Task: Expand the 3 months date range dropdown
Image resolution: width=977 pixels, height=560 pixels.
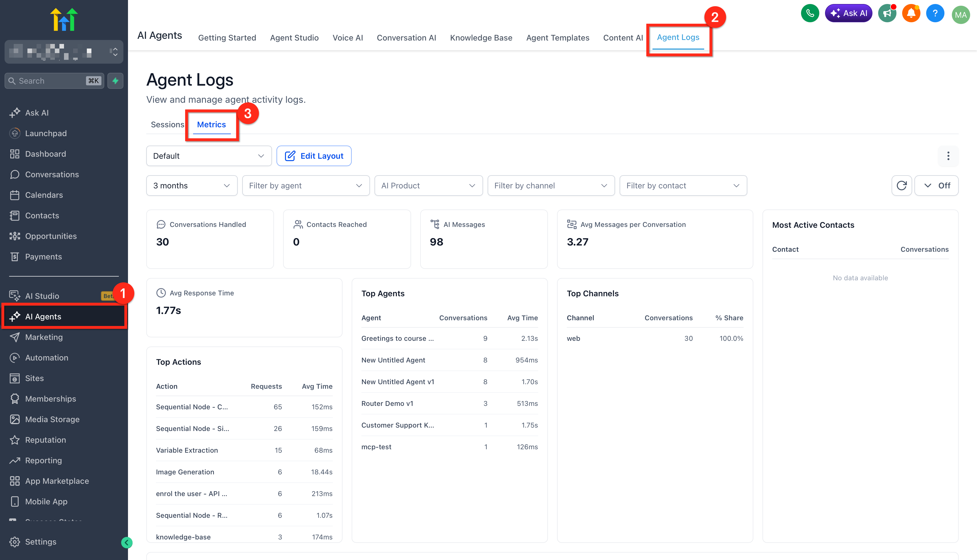Action: tap(192, 186)
